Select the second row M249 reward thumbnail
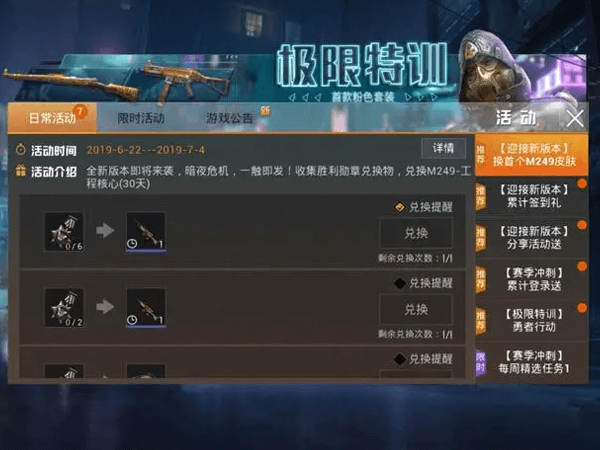This screenshot has width=600, height=450. [146, 308]
